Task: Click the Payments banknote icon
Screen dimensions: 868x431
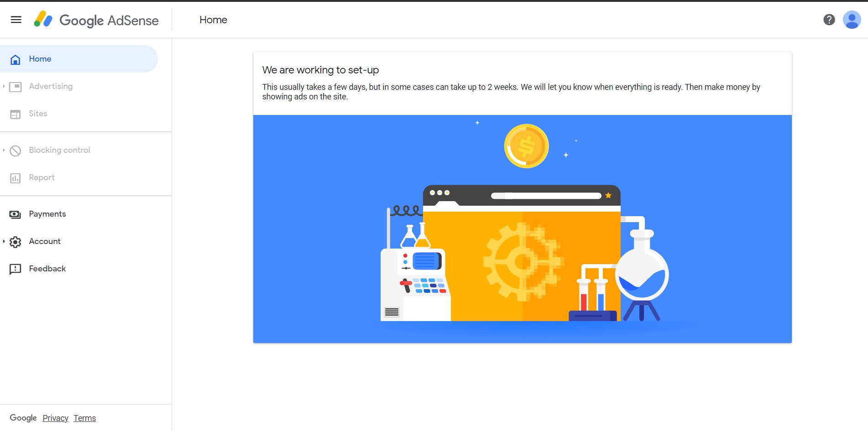Action: click(15, 214)
